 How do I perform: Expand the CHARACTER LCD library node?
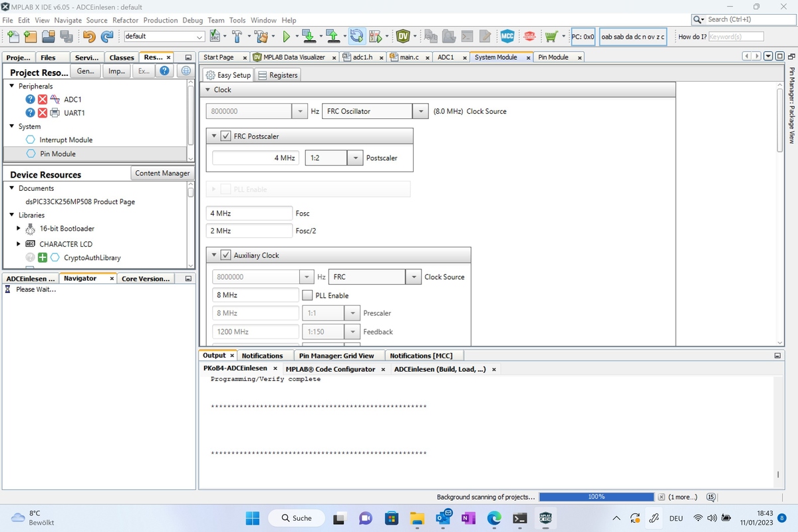[x=19, y=244]
